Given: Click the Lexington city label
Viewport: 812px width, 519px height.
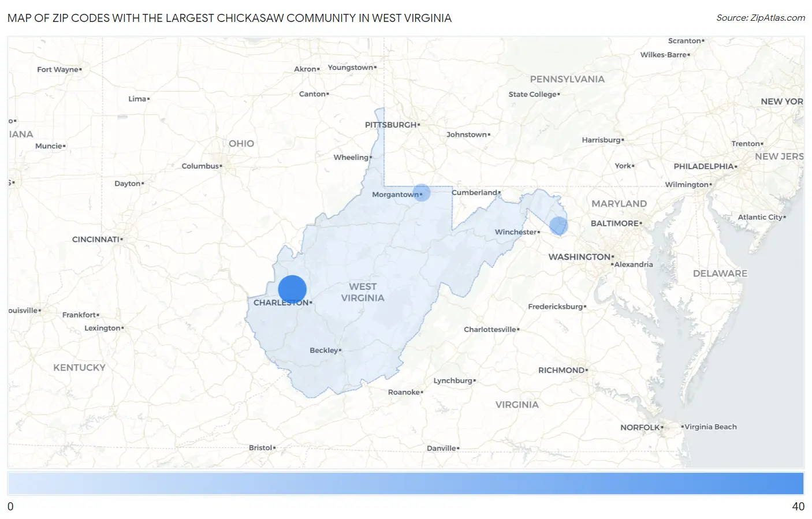Looking at the screenshot, I should point(102,328).
